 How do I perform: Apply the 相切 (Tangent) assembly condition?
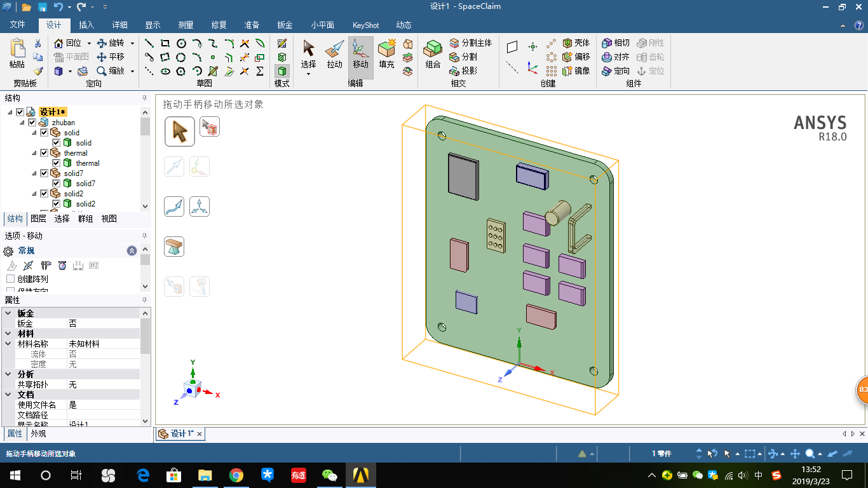(x=616, y=43)
